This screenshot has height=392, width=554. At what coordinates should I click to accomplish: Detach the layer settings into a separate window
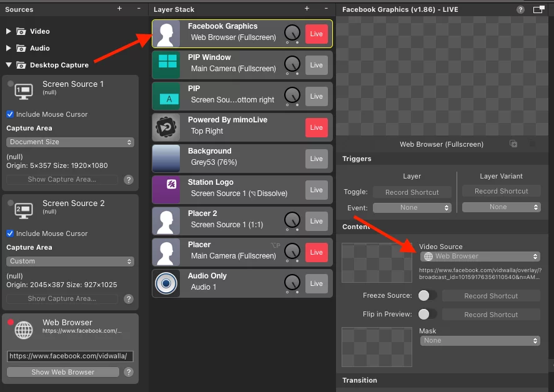pyautogui.click(x=538, y=9)
